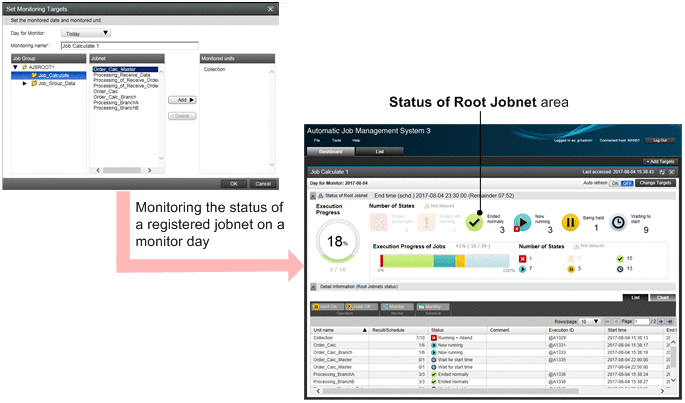Click the faded Ended abnormally icon
Screen dimensions: 685x403
pyautogui.click(x=378, y=222)
